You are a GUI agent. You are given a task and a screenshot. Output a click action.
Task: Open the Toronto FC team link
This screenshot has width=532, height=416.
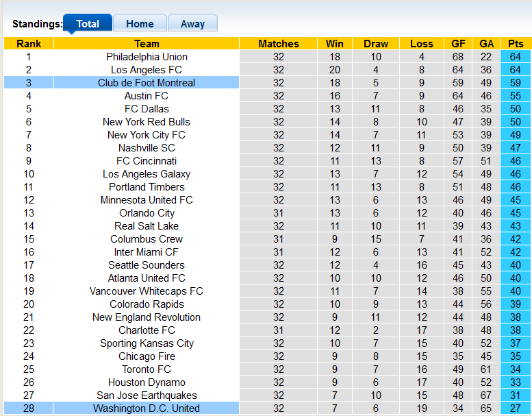click(147, 369)
